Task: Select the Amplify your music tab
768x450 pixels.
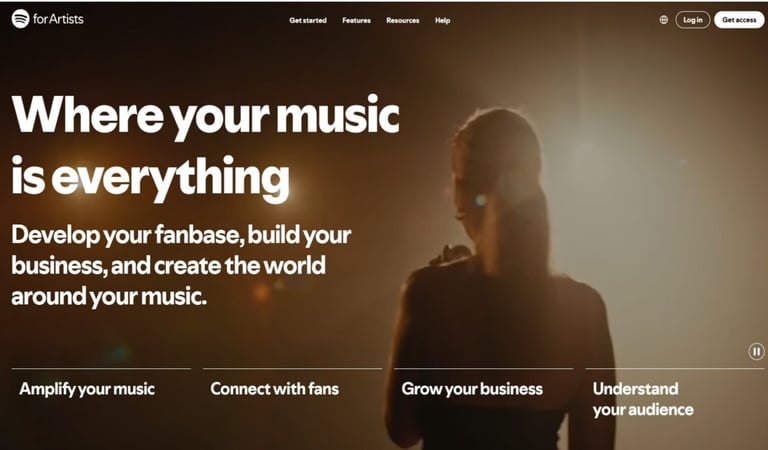Action: click(x=87, y=389)
